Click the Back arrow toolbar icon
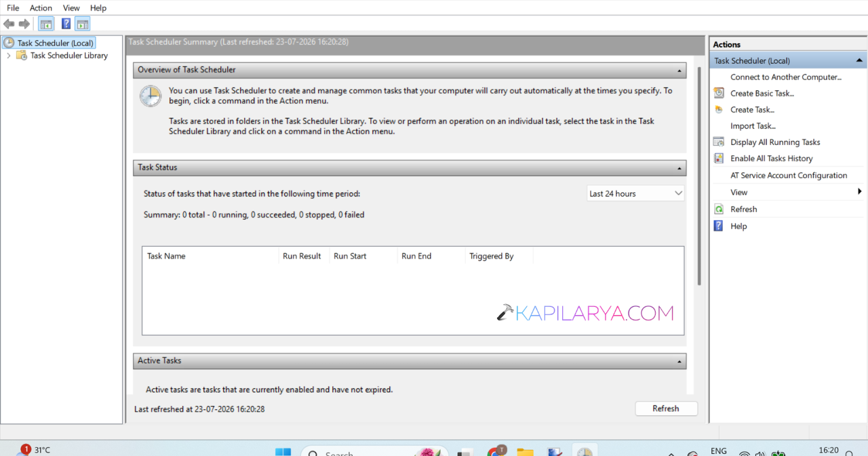 [x=9, y=24]
